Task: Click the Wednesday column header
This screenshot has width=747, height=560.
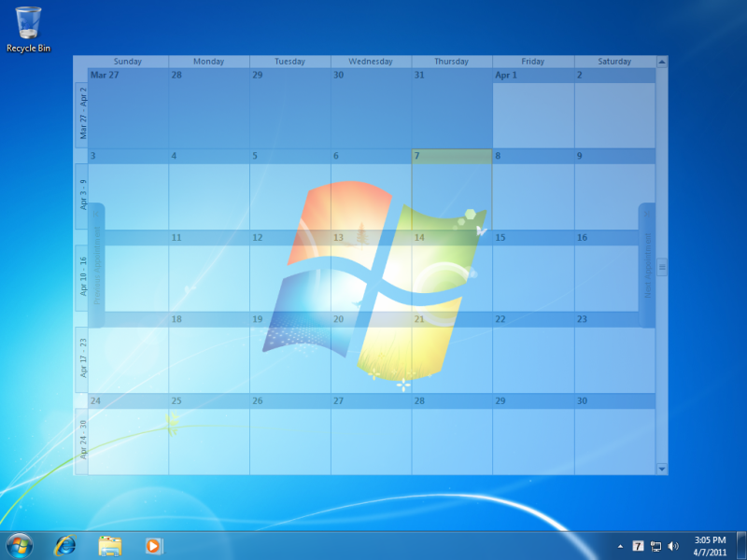Action: 371,62
